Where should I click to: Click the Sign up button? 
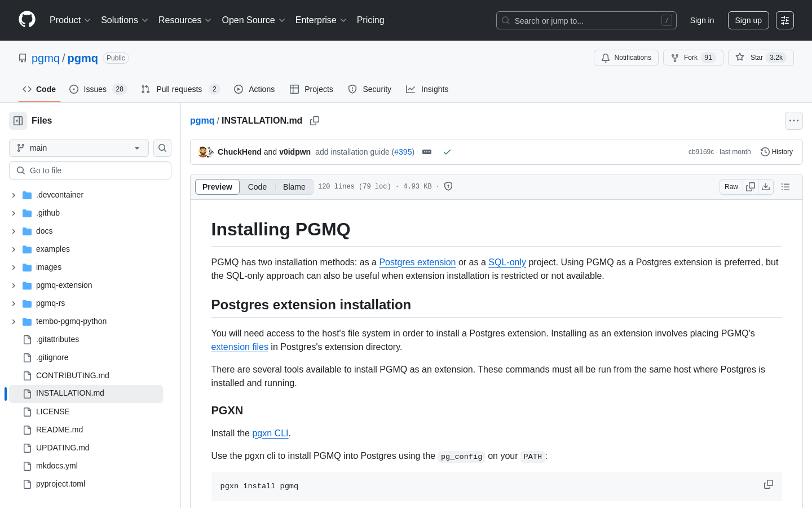[748, 20]
